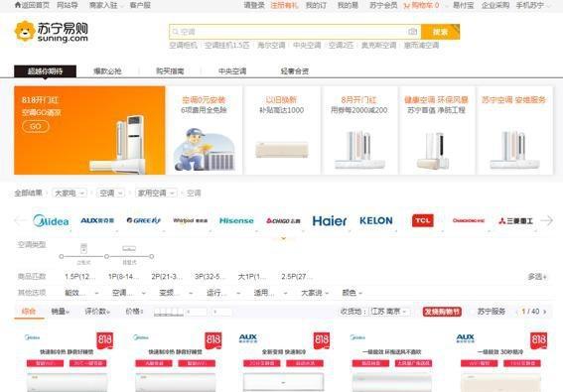Viewport: 563px width, 392px height.
Task: Open the 企业采购 link
Action: (x=495, y=5)
